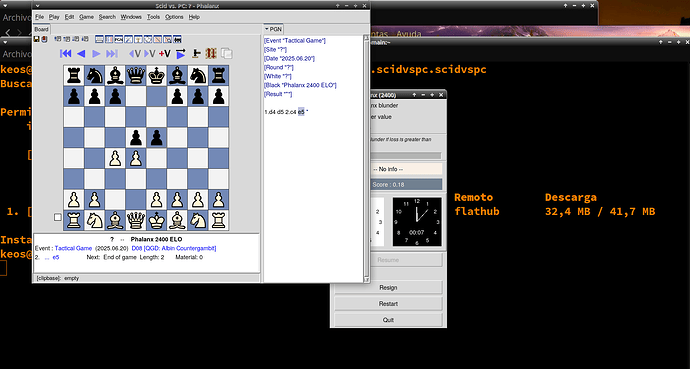
Task: Click the icon right of the save floppy
Action: (x=44, y=39)
